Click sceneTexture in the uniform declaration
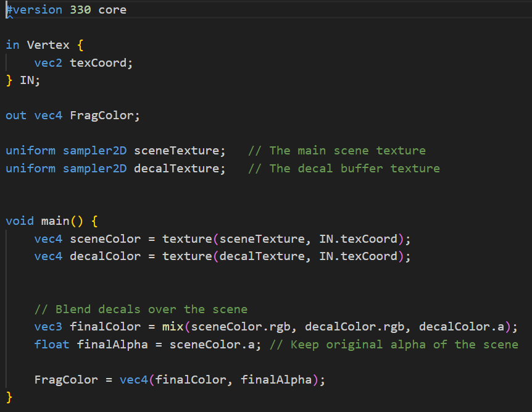Image resolution: width=532 pixels, height=412 pixels. point(175,151)
